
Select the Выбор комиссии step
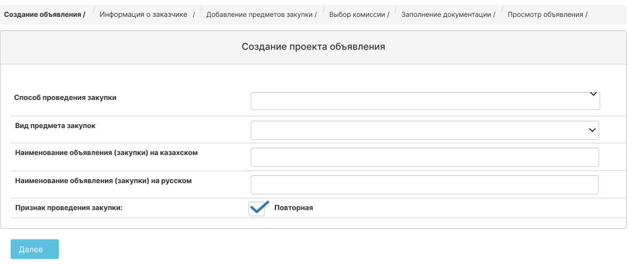[360, 15]
